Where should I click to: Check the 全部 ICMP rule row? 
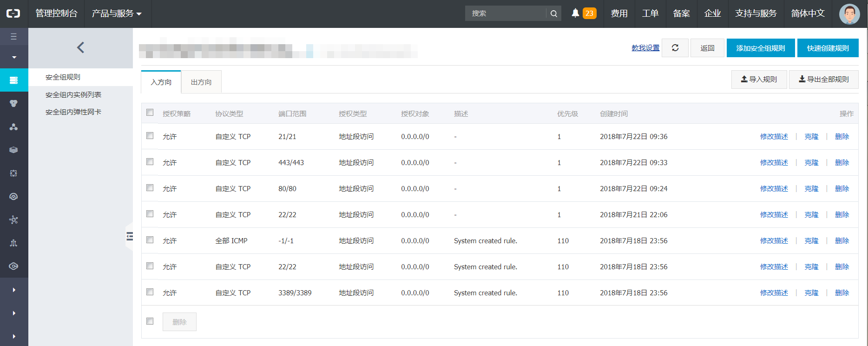tap(150, 240)
